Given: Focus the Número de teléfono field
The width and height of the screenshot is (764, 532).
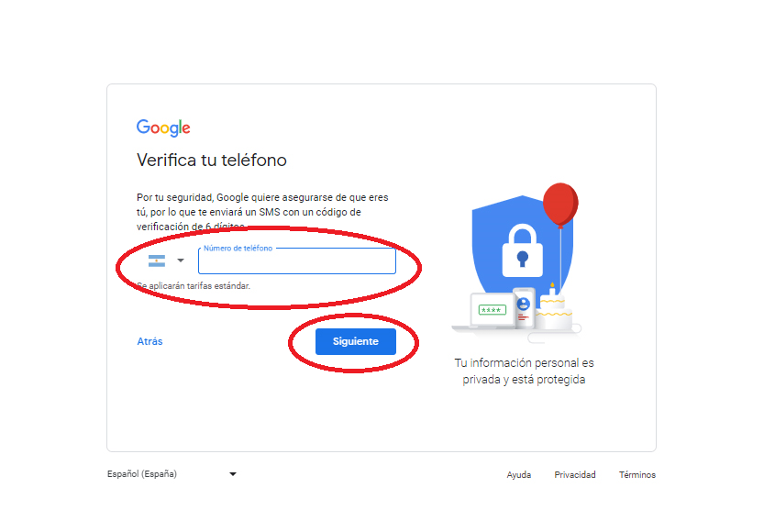Looking at the screenshot, I should tap(297, 261).
